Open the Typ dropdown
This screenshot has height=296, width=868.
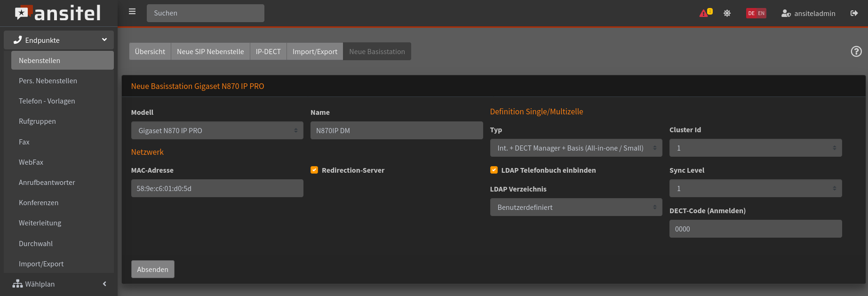(x=576, y=148)
